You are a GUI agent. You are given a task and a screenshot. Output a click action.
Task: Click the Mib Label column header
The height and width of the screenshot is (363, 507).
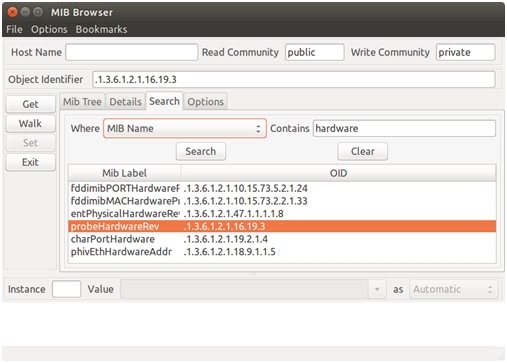[125, 173]
